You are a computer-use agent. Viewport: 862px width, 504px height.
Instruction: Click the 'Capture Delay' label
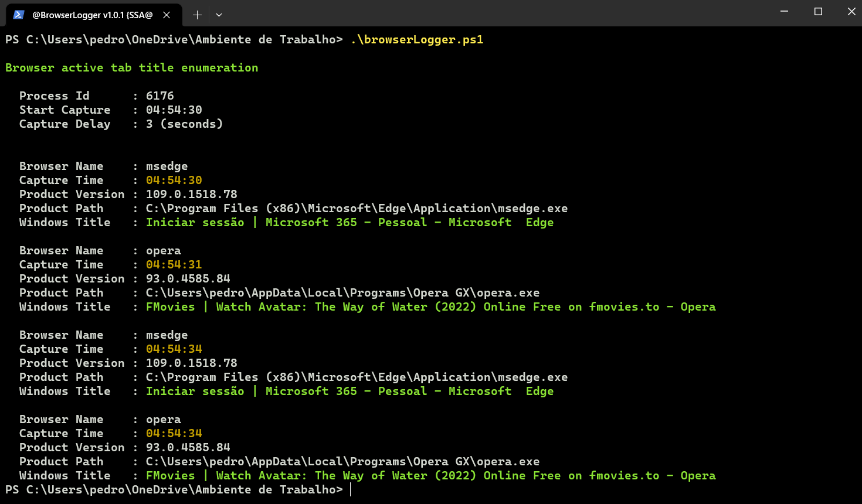65,124
